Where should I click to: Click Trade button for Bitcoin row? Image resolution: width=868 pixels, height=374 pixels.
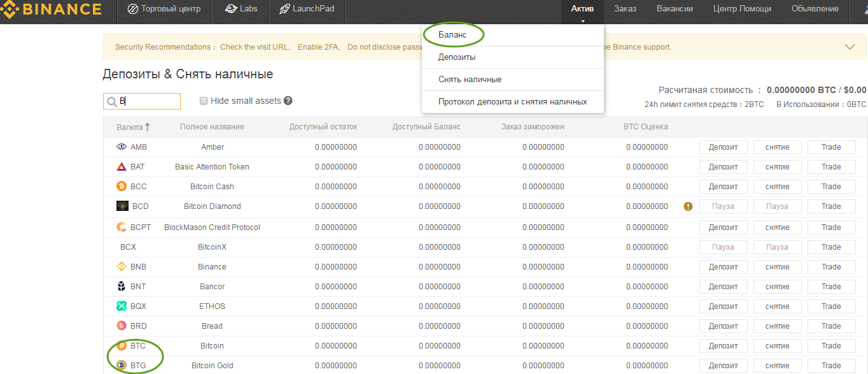click(x=831, y=346)
